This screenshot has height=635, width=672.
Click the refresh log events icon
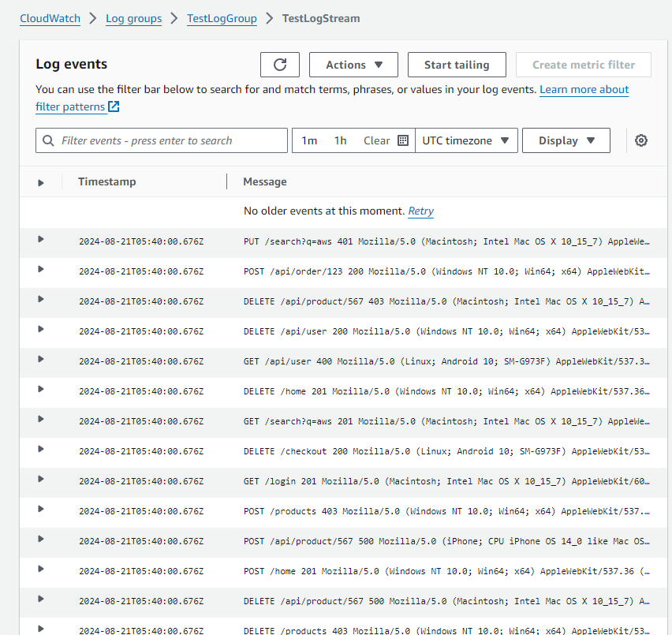(279, 65)
